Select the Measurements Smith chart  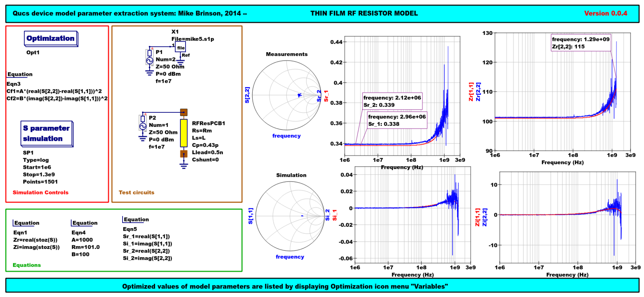point(287,95)
